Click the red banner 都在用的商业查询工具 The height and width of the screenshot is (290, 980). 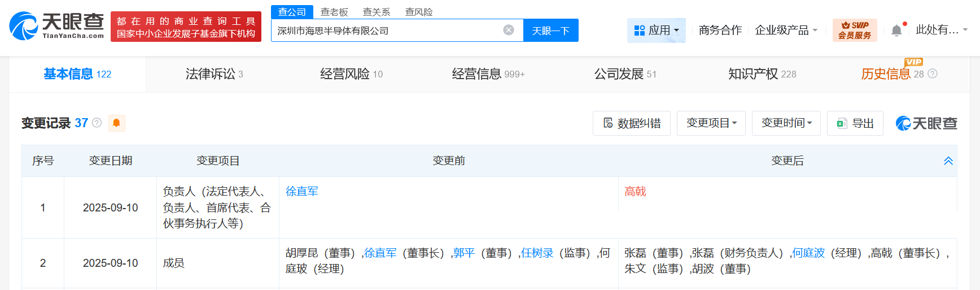(x=186, y=27)
